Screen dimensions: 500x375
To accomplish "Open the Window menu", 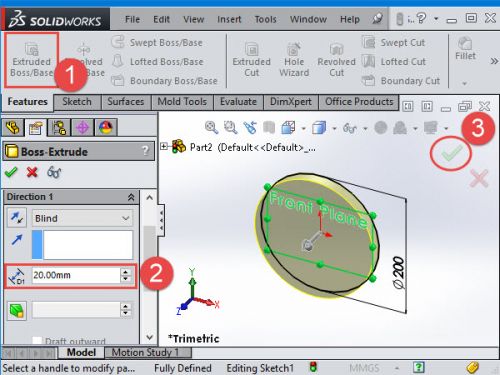I will (308, 19).
